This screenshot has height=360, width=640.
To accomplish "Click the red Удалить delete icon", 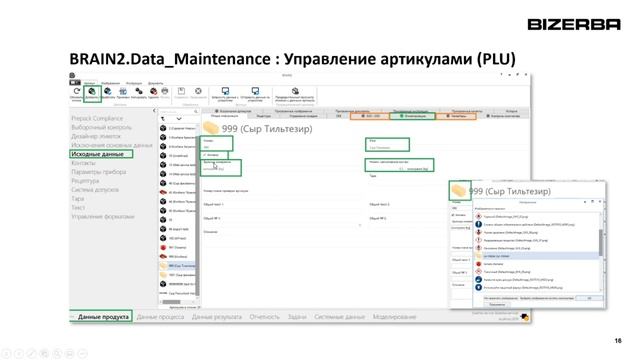I will 153,91.
